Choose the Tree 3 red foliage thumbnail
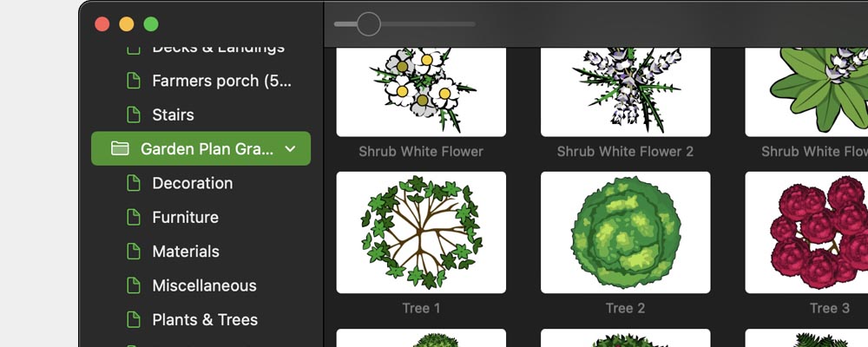Image resolution: width=868 pixels, height=347 pixels. click(x=806, y=232)
